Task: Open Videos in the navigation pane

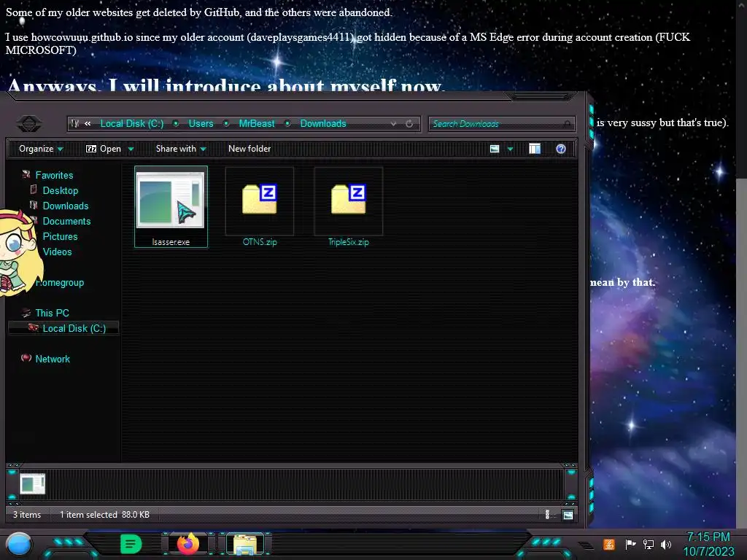Action: pyautogui.click(x=57, y=252)
